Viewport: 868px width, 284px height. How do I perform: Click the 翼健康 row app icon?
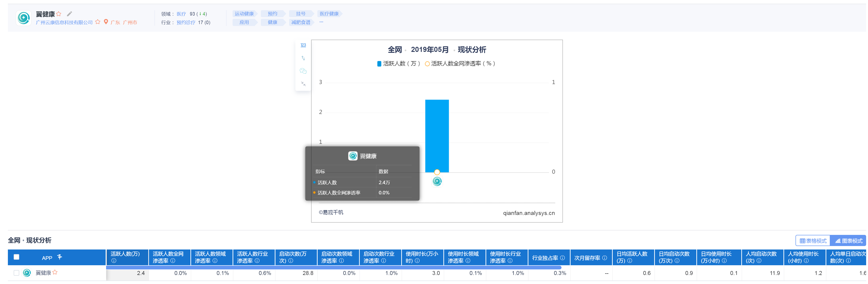pyautogui.click(x=27, y=273)
